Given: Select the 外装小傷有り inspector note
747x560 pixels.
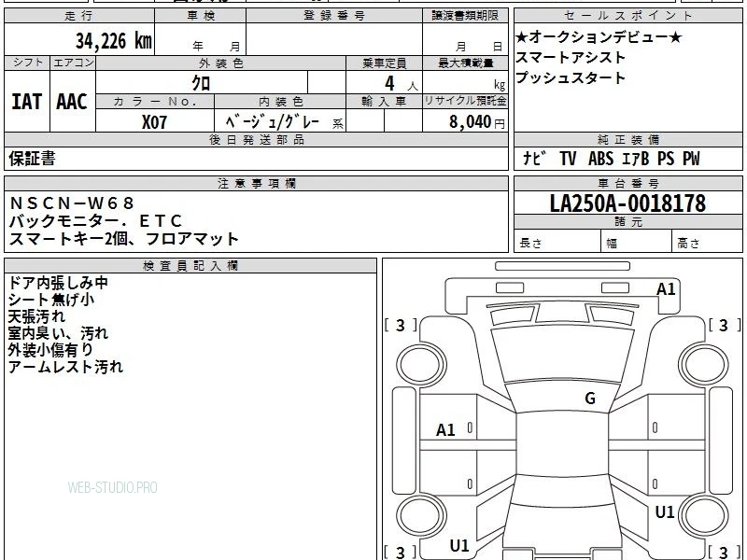Looking at the screenshot, I should coord(51,349).
